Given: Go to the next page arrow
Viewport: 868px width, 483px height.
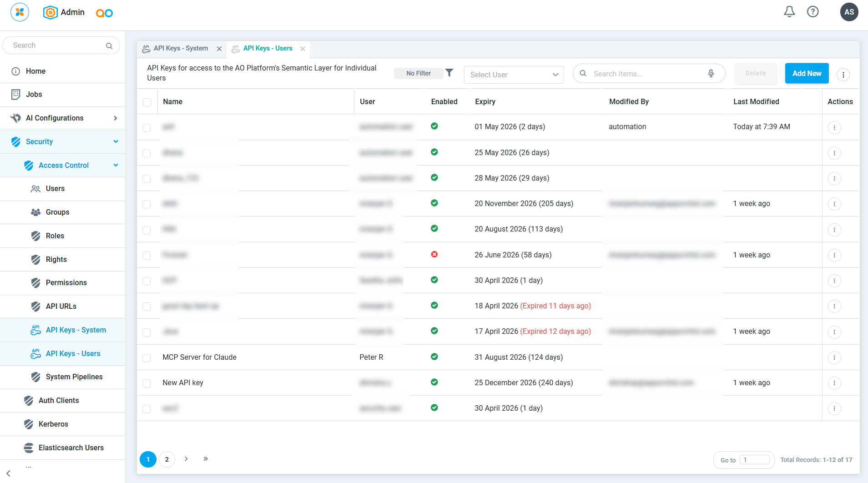Looking at the screenshot, I should click(x=186, y=459).
